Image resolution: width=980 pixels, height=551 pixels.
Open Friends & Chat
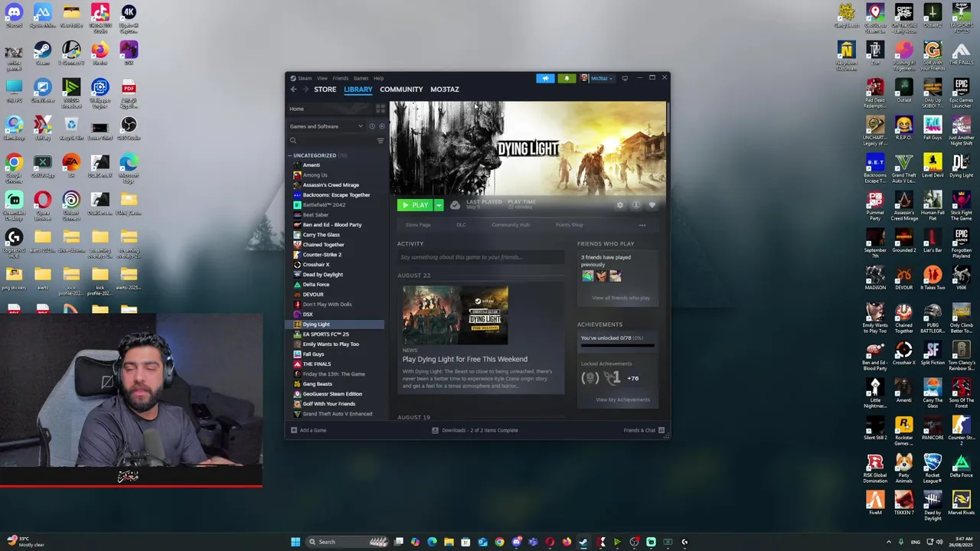(x=644, y=430)
